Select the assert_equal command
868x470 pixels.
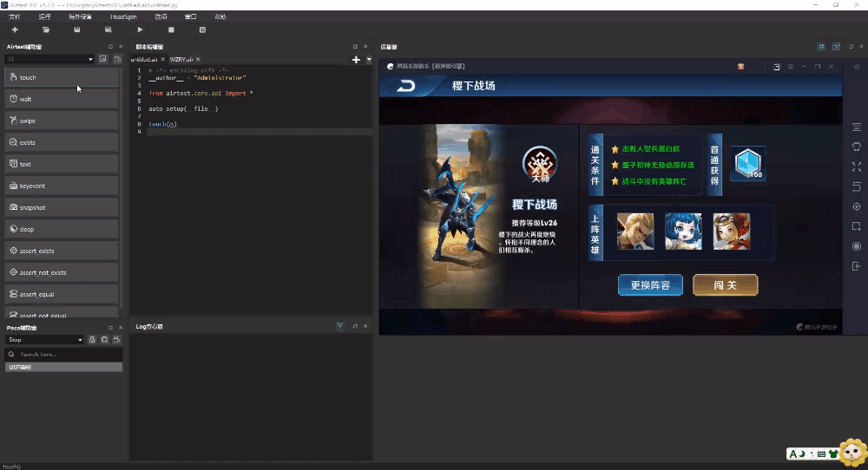pos(62,294)
